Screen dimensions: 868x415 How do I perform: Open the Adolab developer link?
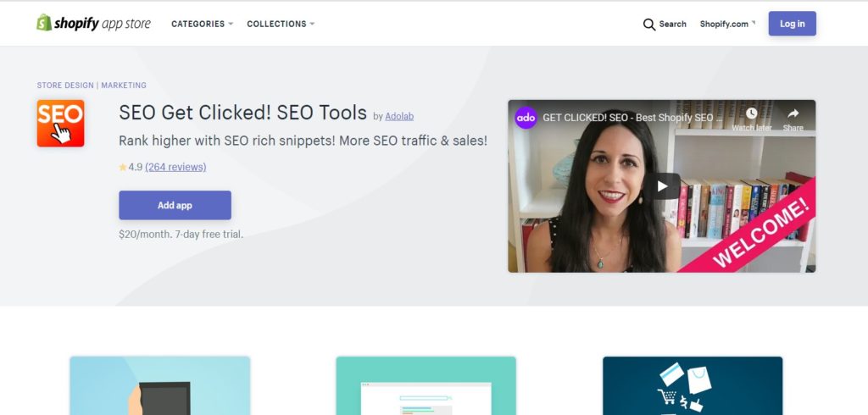tap(399, 116)
